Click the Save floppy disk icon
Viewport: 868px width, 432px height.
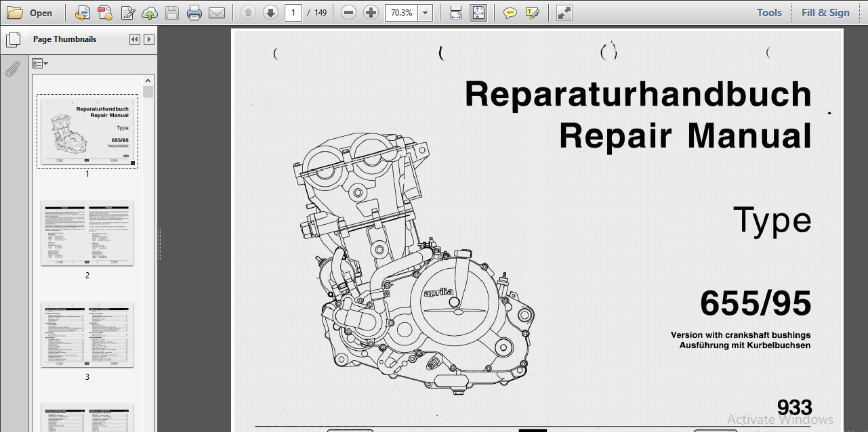click(172, 13)
